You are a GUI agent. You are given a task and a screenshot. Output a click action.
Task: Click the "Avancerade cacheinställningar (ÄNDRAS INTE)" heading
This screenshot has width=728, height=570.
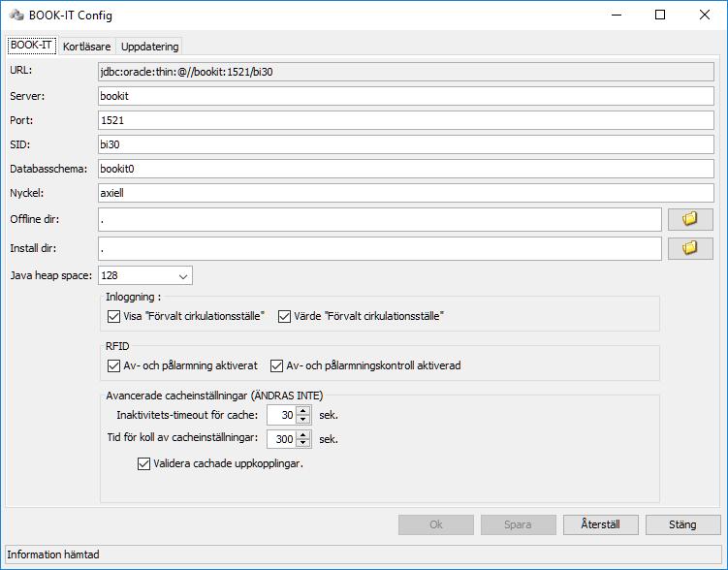[x=214, y=396]
